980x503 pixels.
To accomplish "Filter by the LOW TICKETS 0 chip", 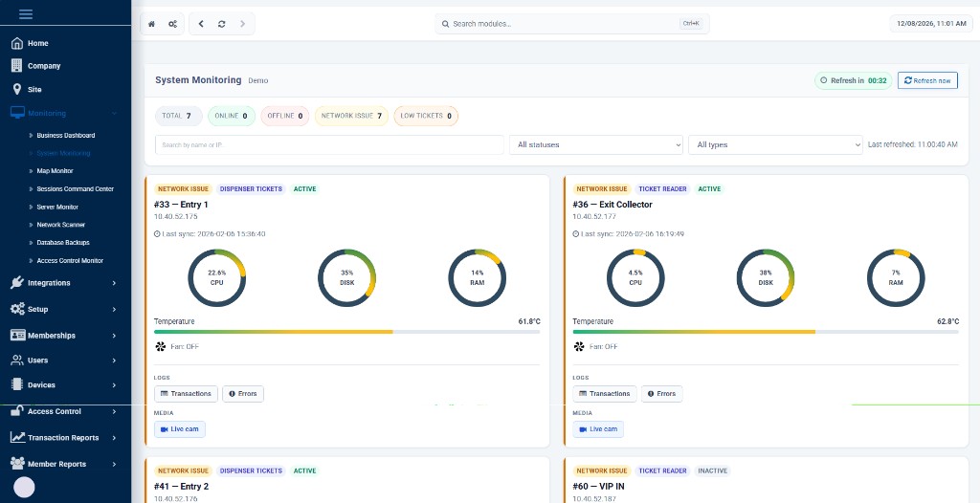I will 426,116.
